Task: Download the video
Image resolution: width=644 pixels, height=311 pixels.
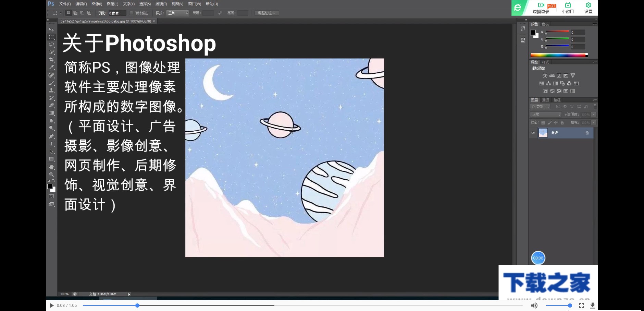Action: coord(592,306)
